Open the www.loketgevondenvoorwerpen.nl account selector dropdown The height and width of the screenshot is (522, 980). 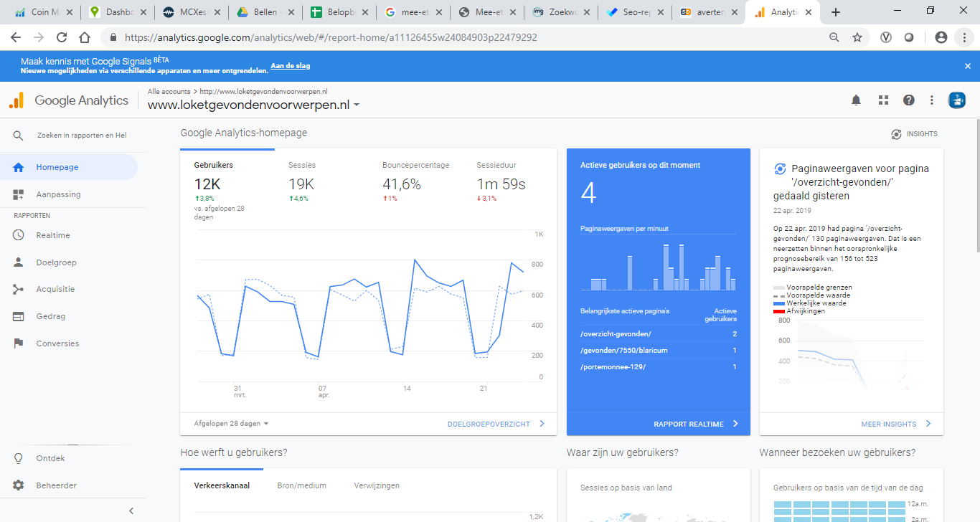254,105
